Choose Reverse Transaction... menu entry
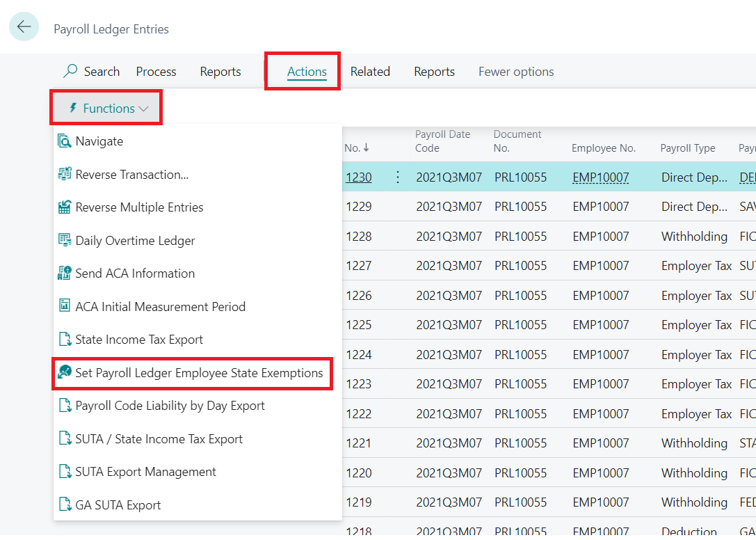This screenshot has height=540, width=756. 131,174
